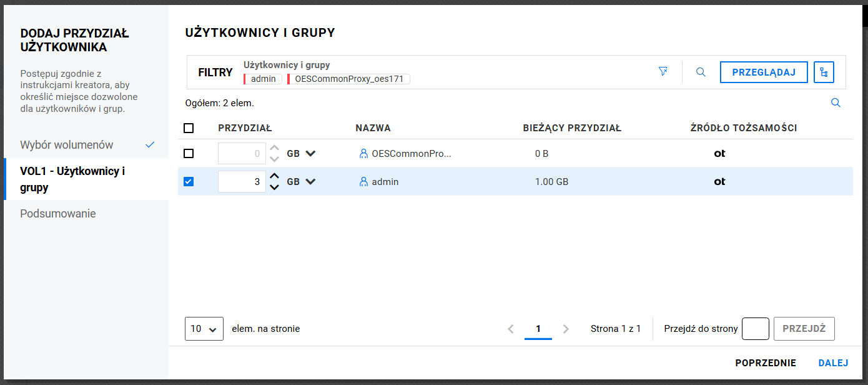Click the table search magnifier icon

click(836, 103)
